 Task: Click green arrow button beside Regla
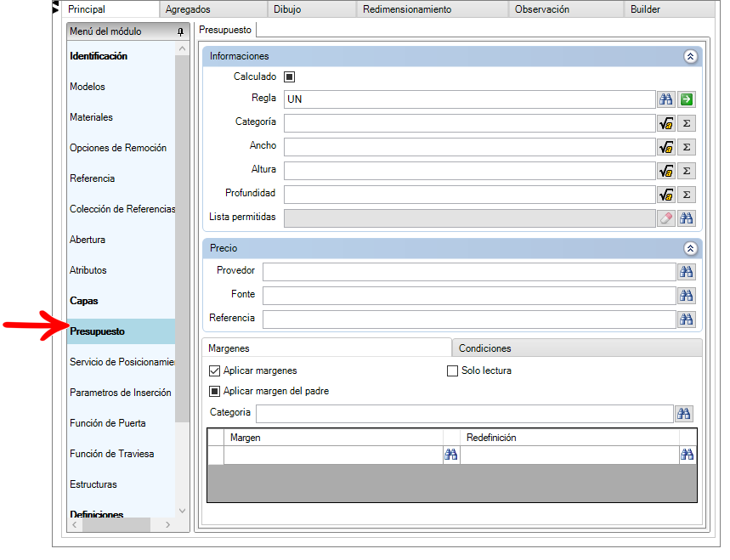[x=687, y=99]
